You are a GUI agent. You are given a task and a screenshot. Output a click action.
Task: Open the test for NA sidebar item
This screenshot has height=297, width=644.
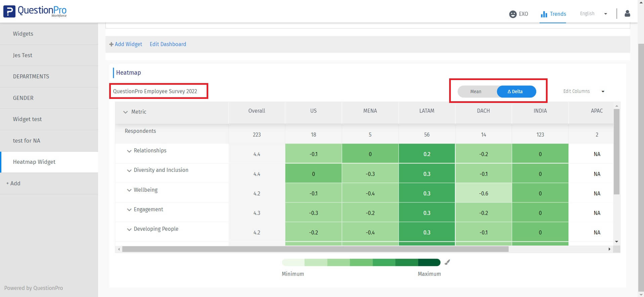(49, 141)
